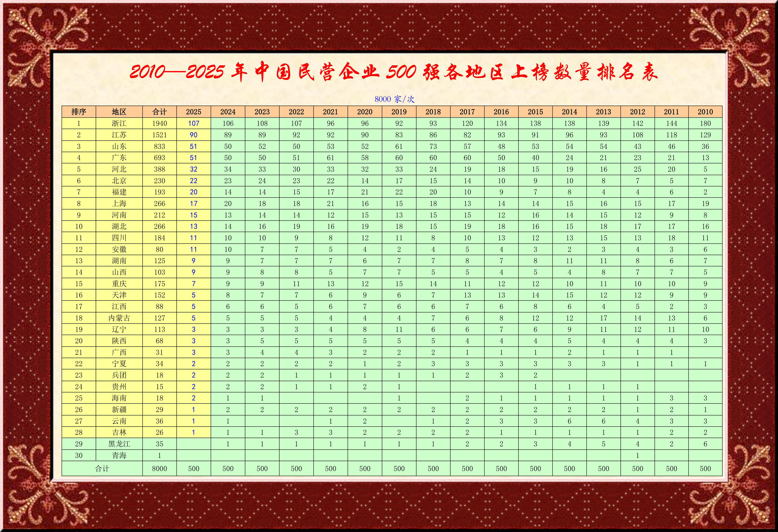Viewport: 778px width, 532px height.
Task: Click rank number 15 for 重庆
Action: point(79,284)
